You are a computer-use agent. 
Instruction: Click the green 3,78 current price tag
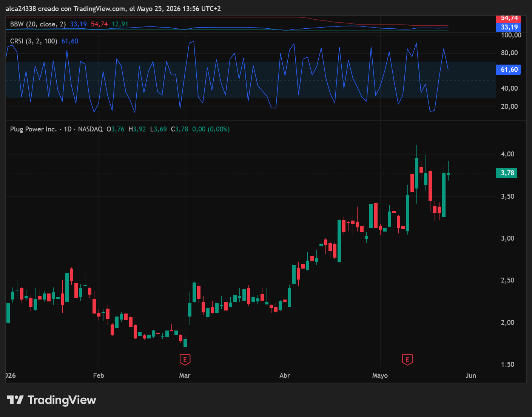(507, 173)
